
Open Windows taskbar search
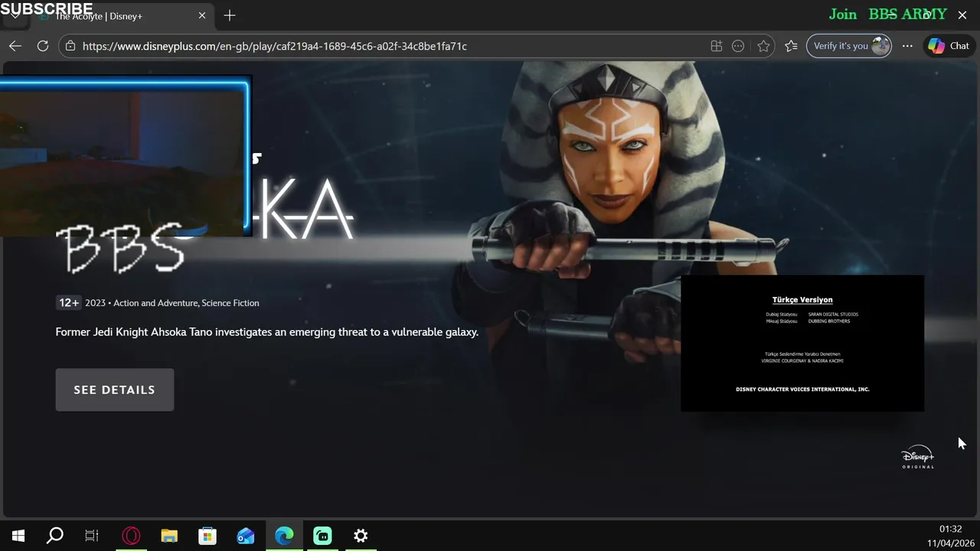click(x=55, y=536)
